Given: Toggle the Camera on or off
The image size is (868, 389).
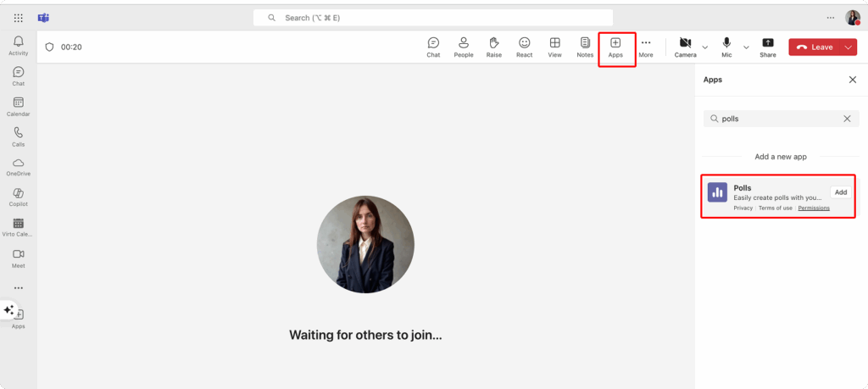Looking at the screenshot, I should (685, 47).
